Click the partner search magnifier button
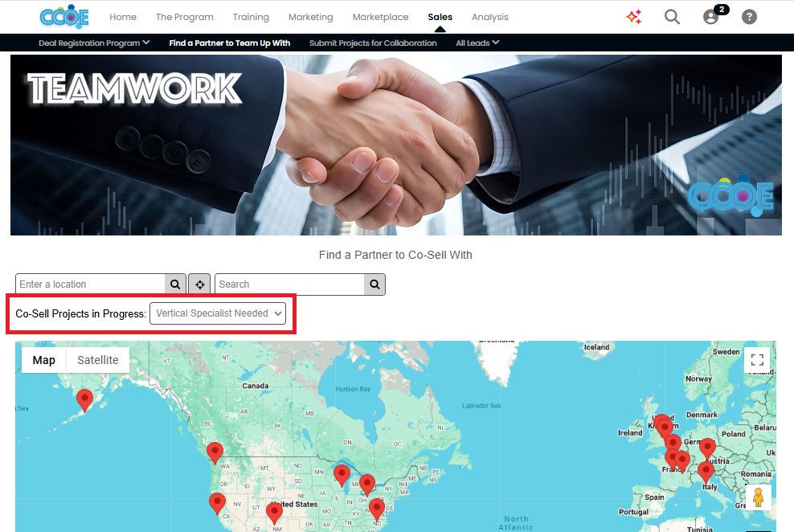Image resolution: width=794 pixels, height=532 pixels. pos(374,284)
